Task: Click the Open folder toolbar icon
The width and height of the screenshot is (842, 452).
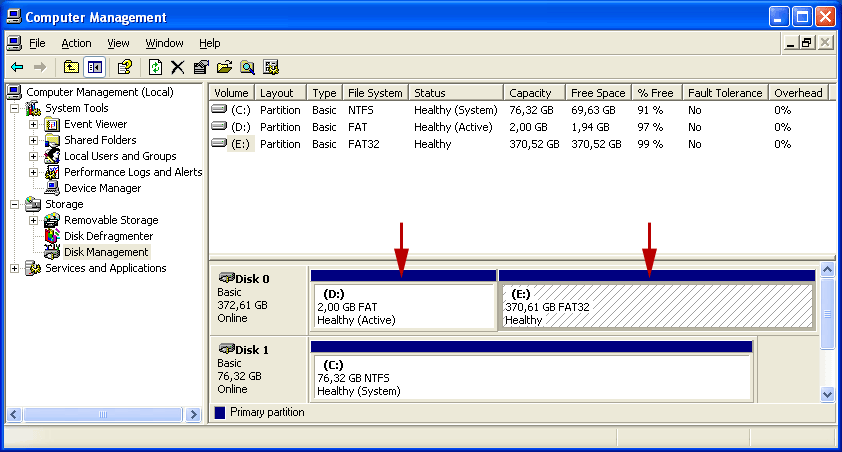Action: coord(224,67)
